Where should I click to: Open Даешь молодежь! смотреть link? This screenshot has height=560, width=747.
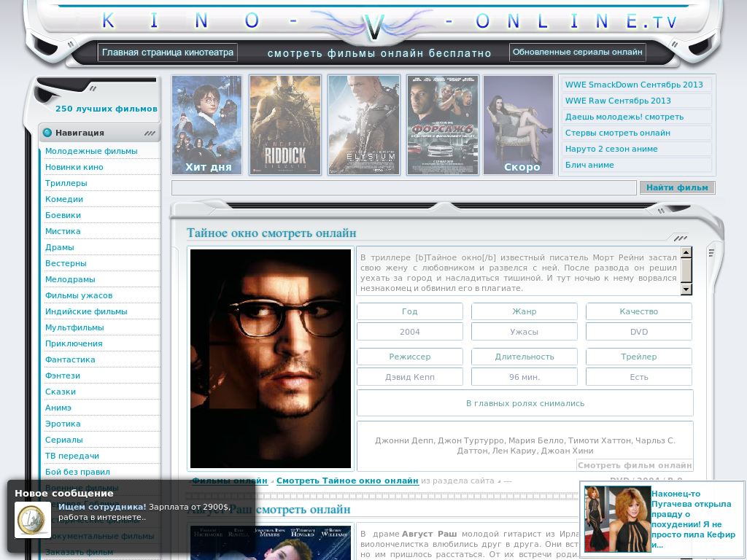point(624,117)
